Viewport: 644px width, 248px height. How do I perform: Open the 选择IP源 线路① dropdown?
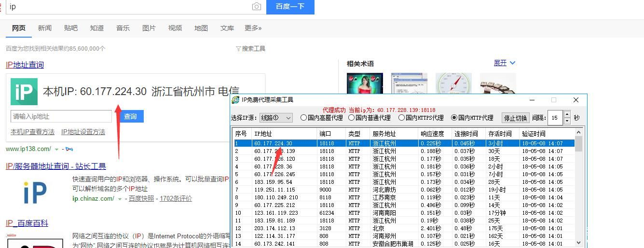coord(276,118)
